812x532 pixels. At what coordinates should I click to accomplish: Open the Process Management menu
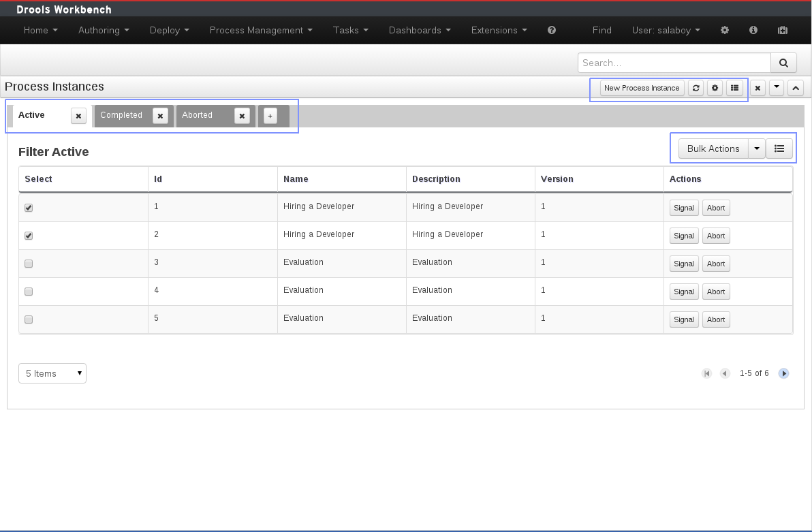point(261,30)
